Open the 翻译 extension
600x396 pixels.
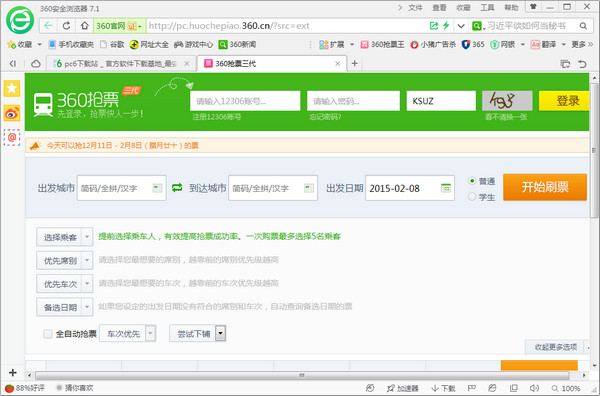pos(544,44)
